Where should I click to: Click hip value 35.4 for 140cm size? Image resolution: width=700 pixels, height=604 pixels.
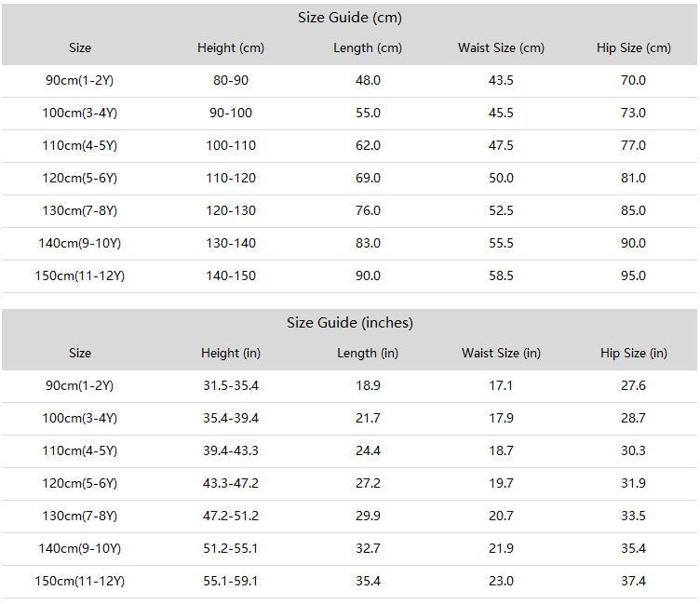(x=633, y=548)
